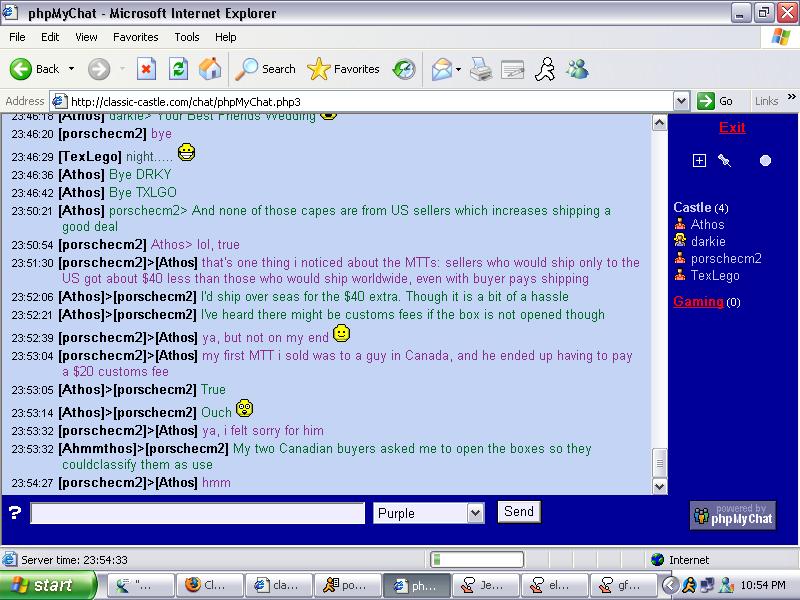Switch to the 'po...' AIM taskbar item
Screen dimensions: 800x600
[x=347, y=585]
